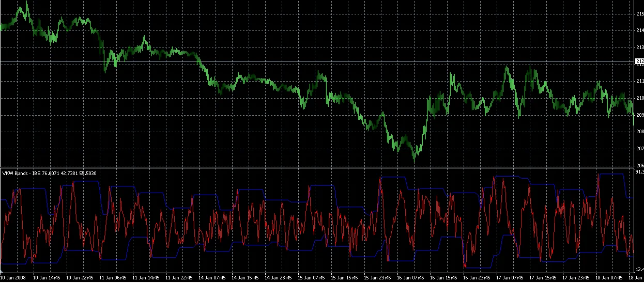The width and height of the screenshot is (644, 283).
Task: Click the 213 price scale label
Action: pos(639,48)
